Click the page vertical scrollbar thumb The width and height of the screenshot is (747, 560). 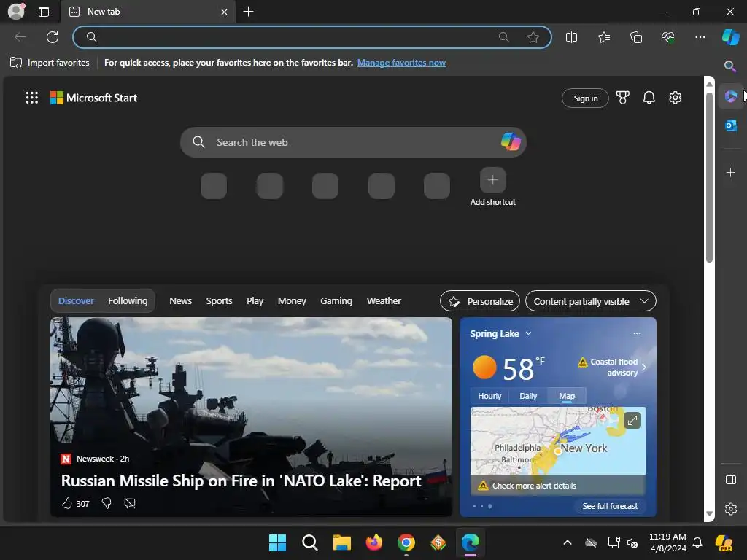coord(709,176)
